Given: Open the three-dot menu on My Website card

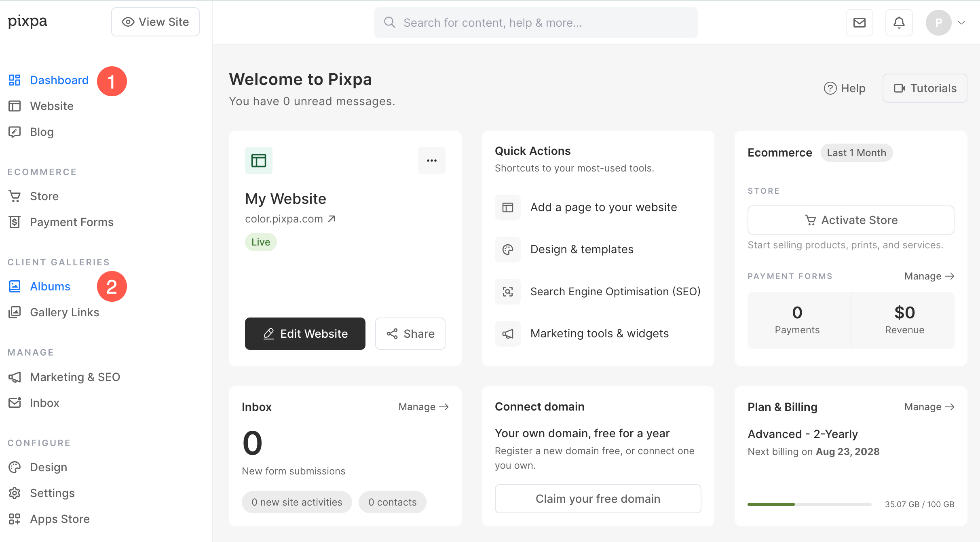Looking at the screenshot, I should click(432, 161).
